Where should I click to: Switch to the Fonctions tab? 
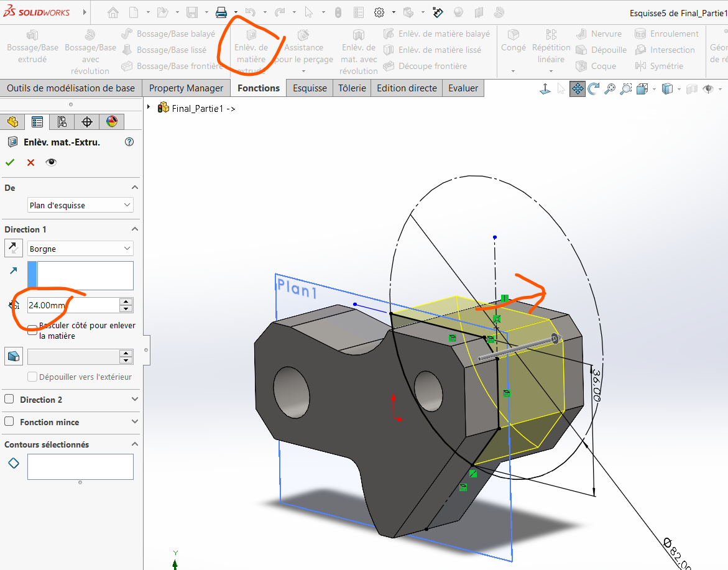tap(259, 88)
